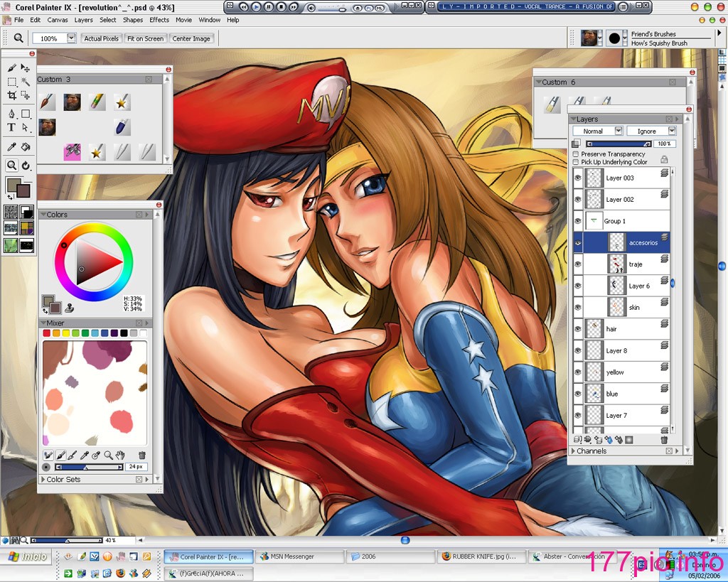This screenshot has height=582, width=728.
Task: Select the Rectangular Shape tool
Action: (26, 114)
